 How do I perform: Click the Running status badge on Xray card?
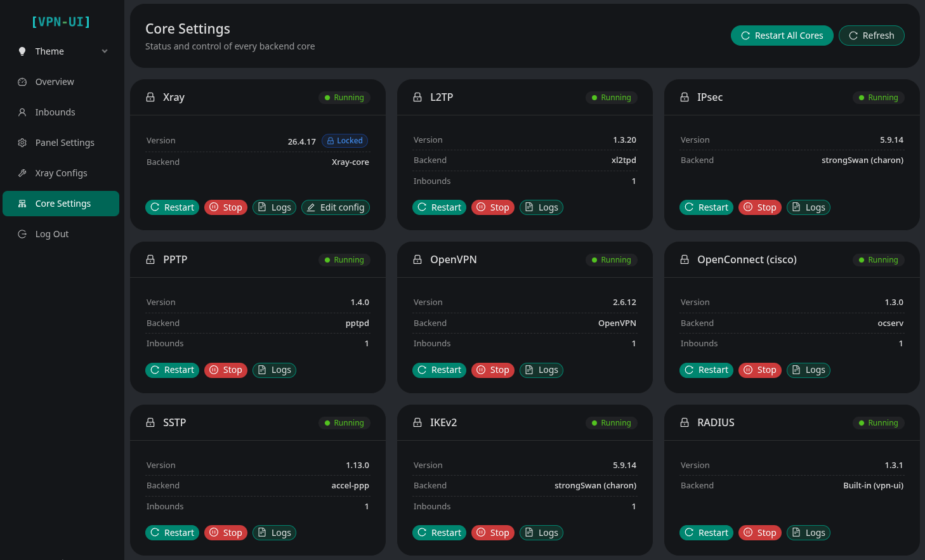click(x=344, y=98)
